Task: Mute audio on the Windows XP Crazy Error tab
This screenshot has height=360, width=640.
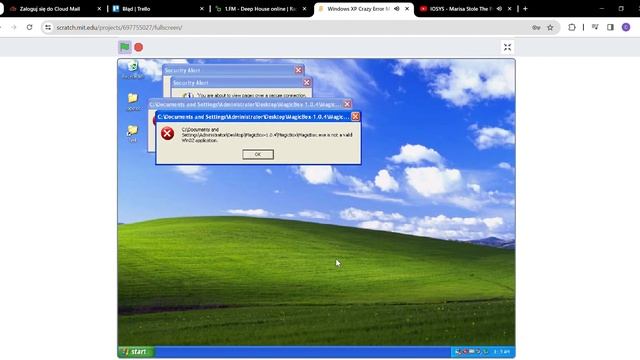Action: click(396, 9)
